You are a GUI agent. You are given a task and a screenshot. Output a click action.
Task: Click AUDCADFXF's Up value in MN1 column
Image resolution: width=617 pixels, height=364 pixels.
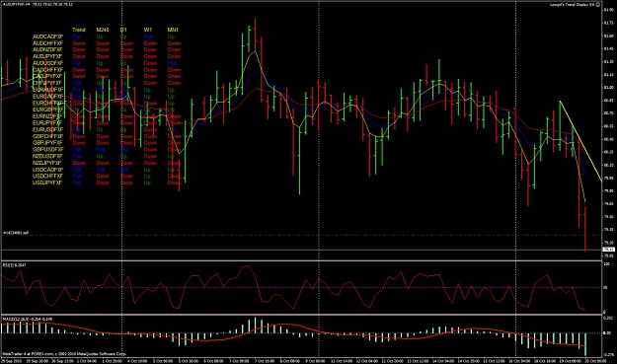171,36
